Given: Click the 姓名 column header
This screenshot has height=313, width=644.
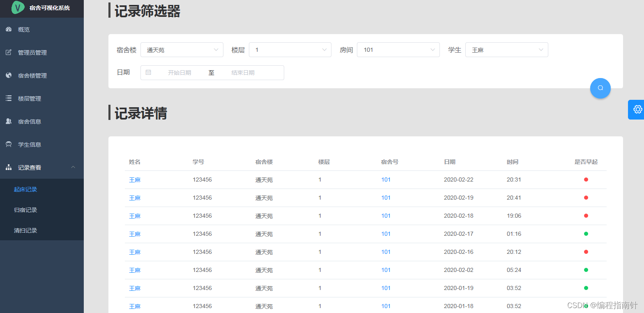Looking at the screenshot, I should click(x=135, y=162).
